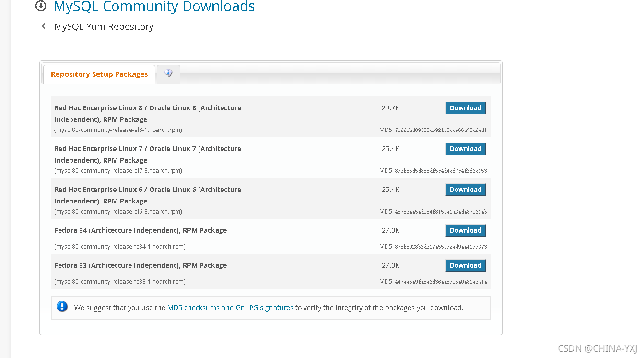Download the Red Hat Enterprise Linux 7 package
This screenshot has width=644, height=358.
tap(465, 149)
